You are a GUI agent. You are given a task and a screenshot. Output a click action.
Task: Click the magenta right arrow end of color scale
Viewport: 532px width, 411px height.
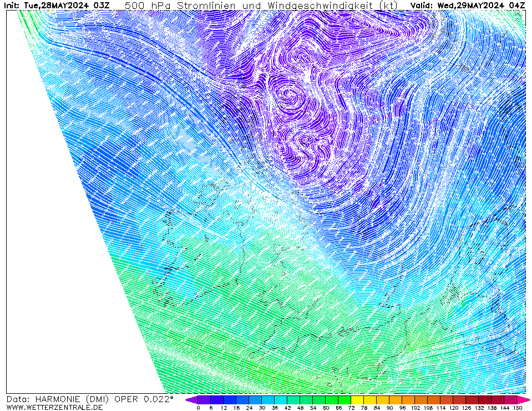pyautogui.click(x=524, y=400)
